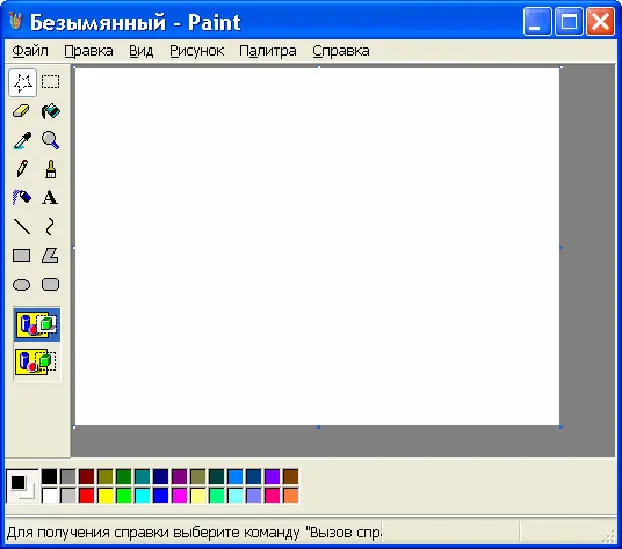Choose the Fill With Color bucket tool
Screen dimensions: 622x549
(50, 111)
